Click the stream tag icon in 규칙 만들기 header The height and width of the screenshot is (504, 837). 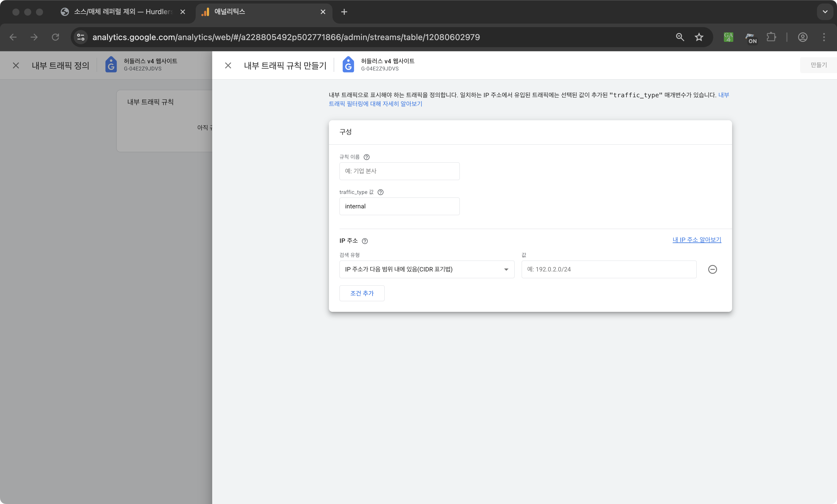348,65
